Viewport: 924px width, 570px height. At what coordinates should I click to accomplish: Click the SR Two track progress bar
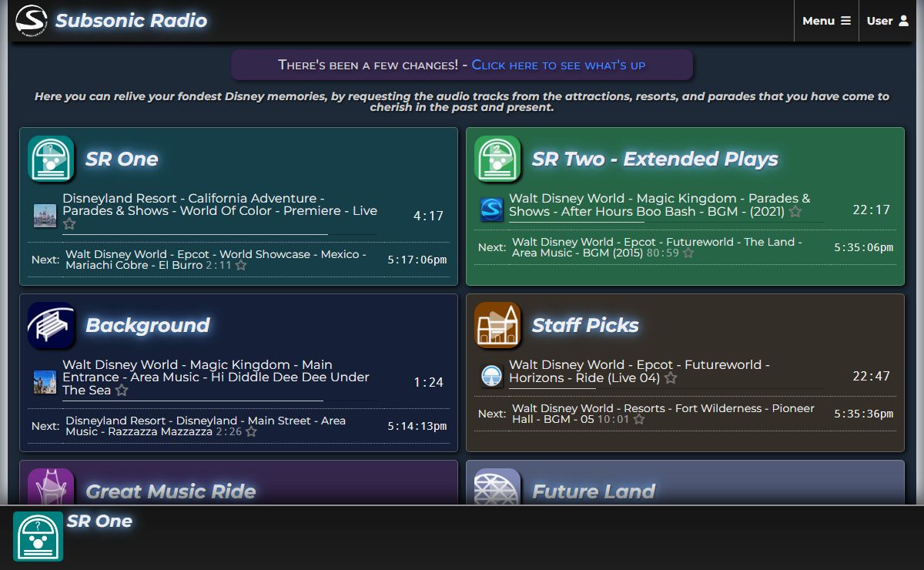tap(666, 222)
